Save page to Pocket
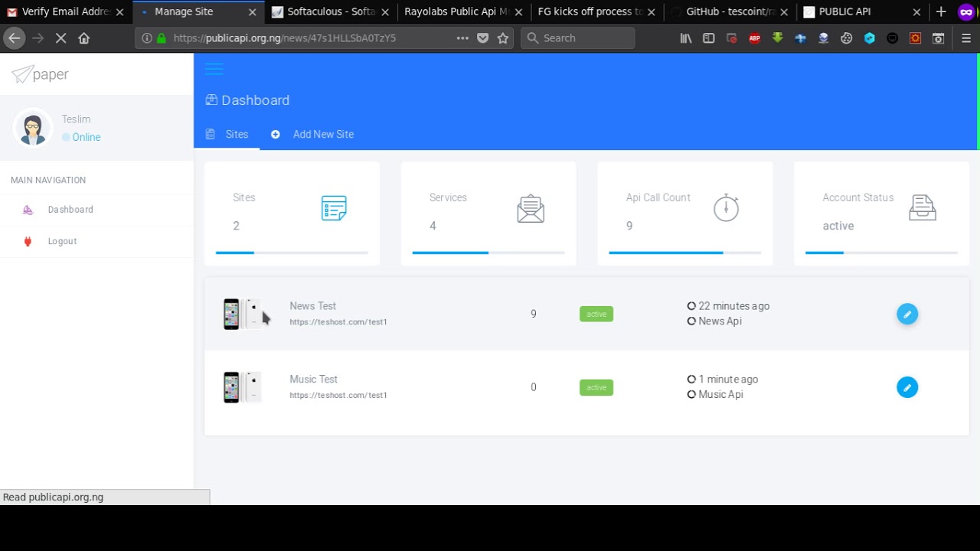 click(483, 38)
